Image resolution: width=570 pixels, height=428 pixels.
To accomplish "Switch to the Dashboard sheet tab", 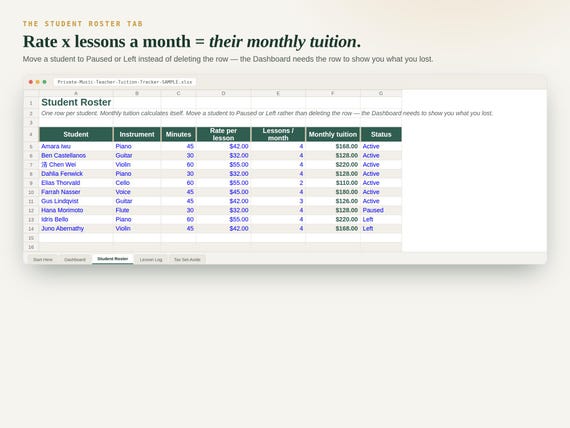I will (x=75, y=259).
